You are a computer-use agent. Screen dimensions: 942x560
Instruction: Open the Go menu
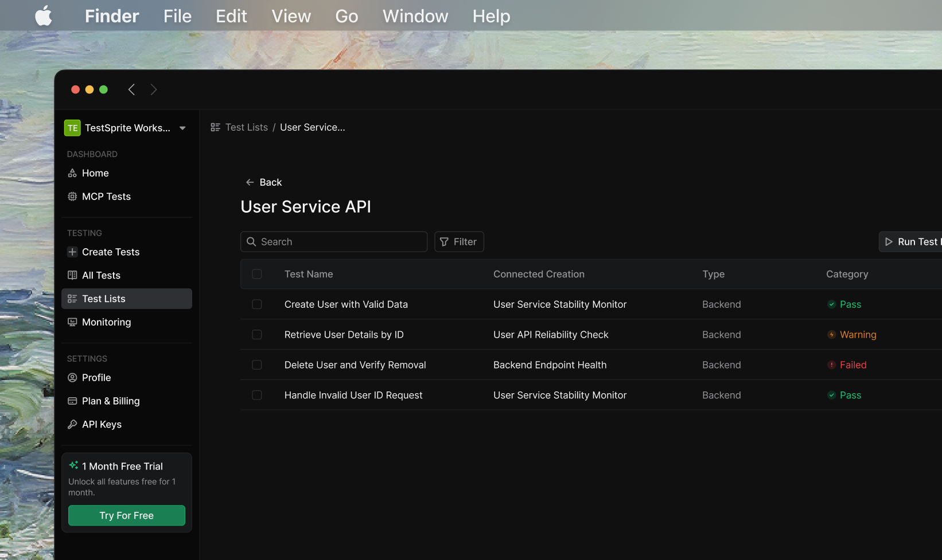click(347, 16)
